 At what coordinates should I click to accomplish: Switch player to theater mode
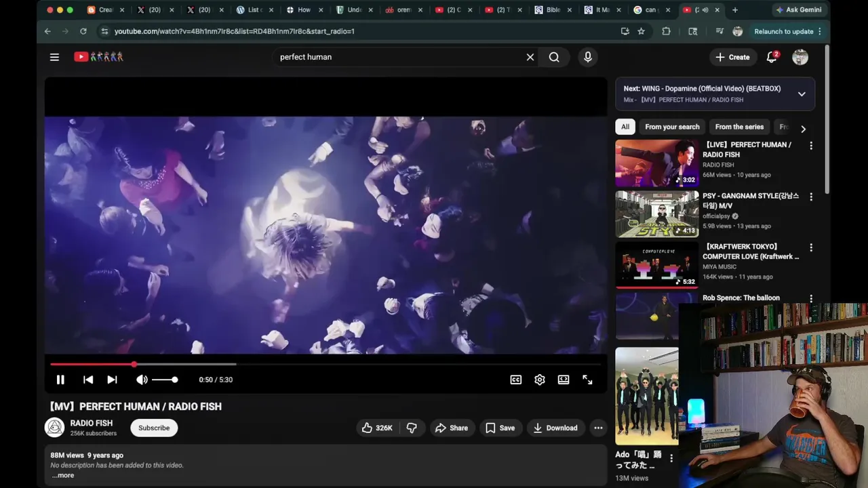pos(564,380)
